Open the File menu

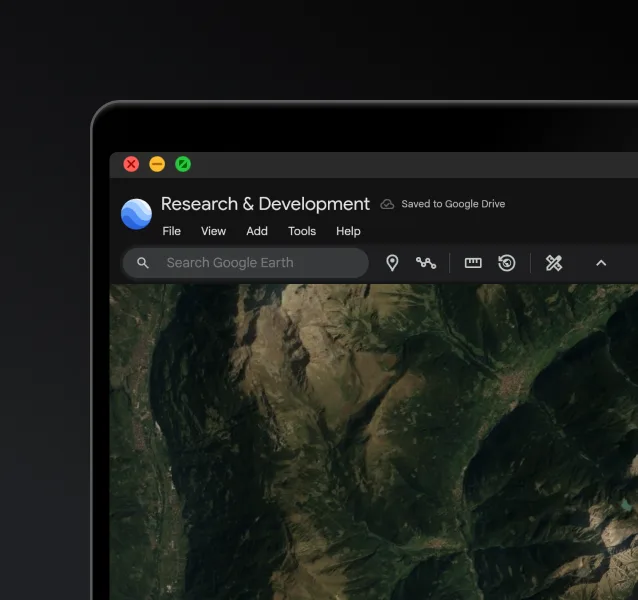(171, 231)
